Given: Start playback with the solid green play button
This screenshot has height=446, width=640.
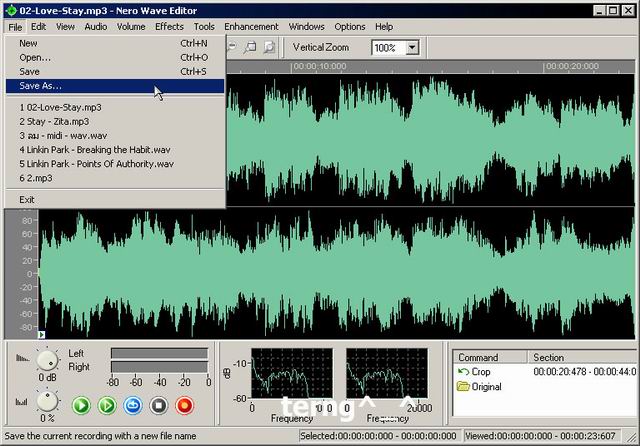Looking at the screenshot, I should (81, 406).
